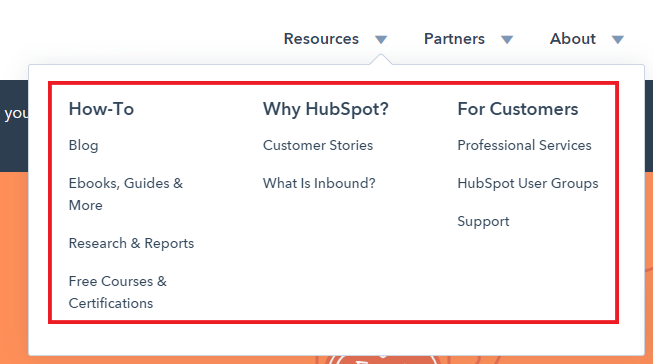
Task: Go to HubSpot User Groups
Action: coord(528,183)
